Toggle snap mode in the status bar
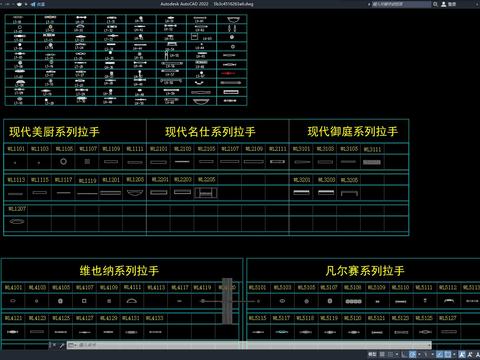Viewport: 480px width, 360px height. pos(390,354)
